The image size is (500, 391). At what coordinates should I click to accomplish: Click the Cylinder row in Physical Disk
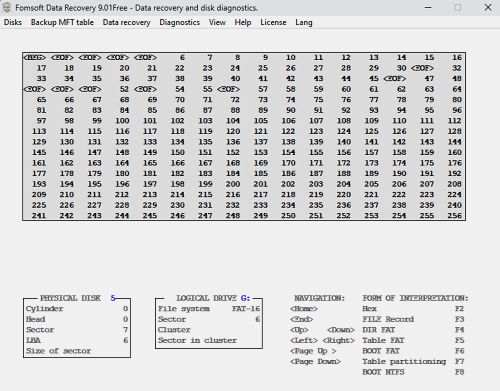(77, 309)
